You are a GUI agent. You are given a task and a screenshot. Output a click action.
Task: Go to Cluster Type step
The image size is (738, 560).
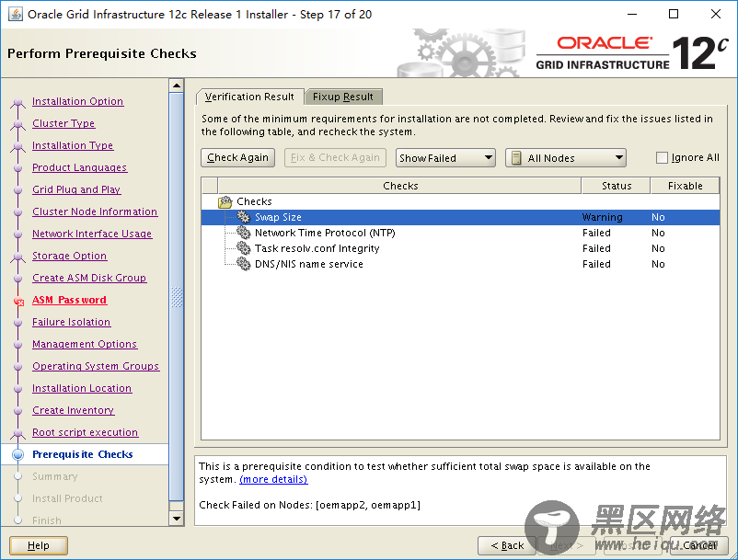(63, 123)
